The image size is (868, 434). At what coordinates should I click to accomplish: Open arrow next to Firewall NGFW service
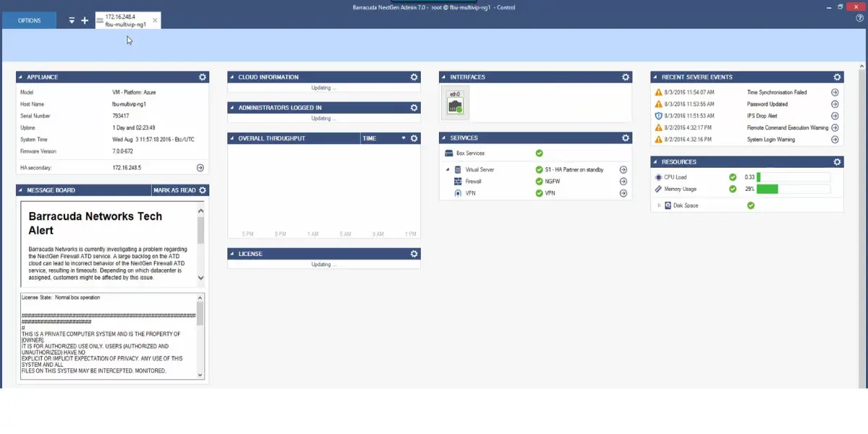[624, 182]
